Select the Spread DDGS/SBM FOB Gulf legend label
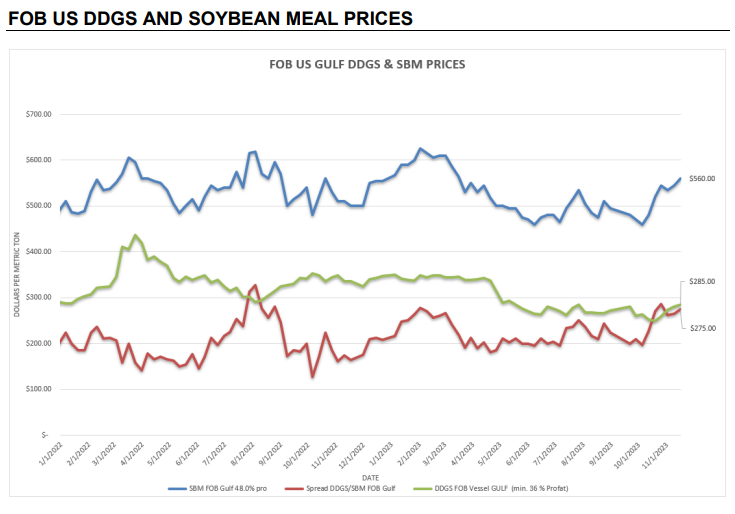735x514 pixels. pyautogui.click(x=351, y=488)
